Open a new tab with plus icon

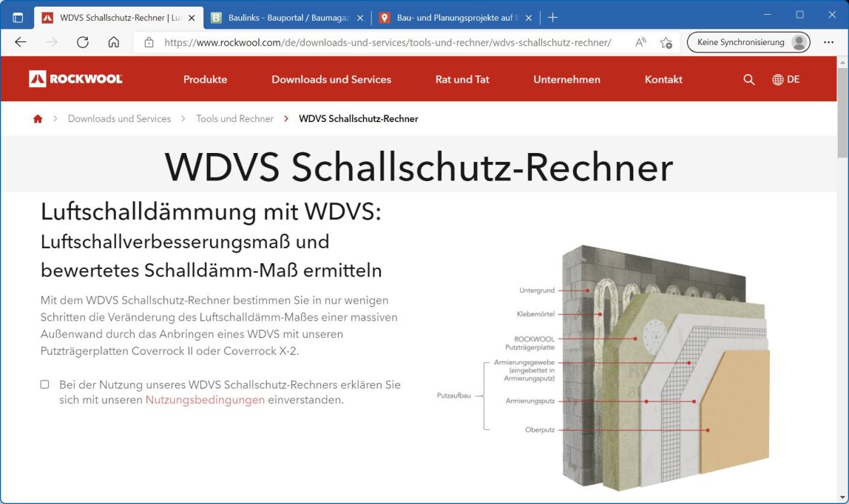point(552,17)
